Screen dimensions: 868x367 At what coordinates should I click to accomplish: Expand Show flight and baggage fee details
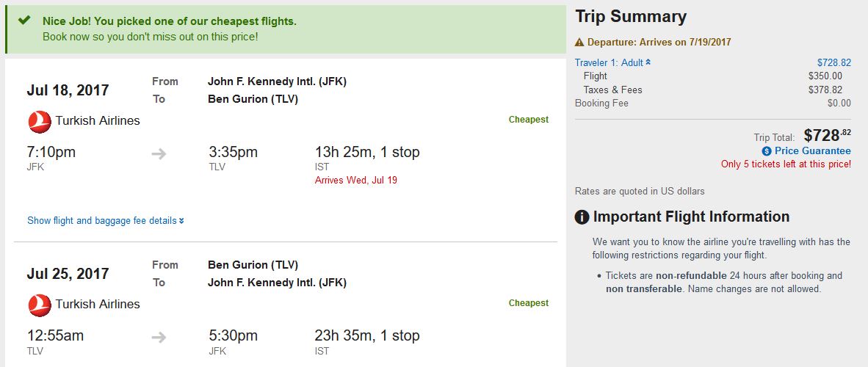[x=106, y=220]
